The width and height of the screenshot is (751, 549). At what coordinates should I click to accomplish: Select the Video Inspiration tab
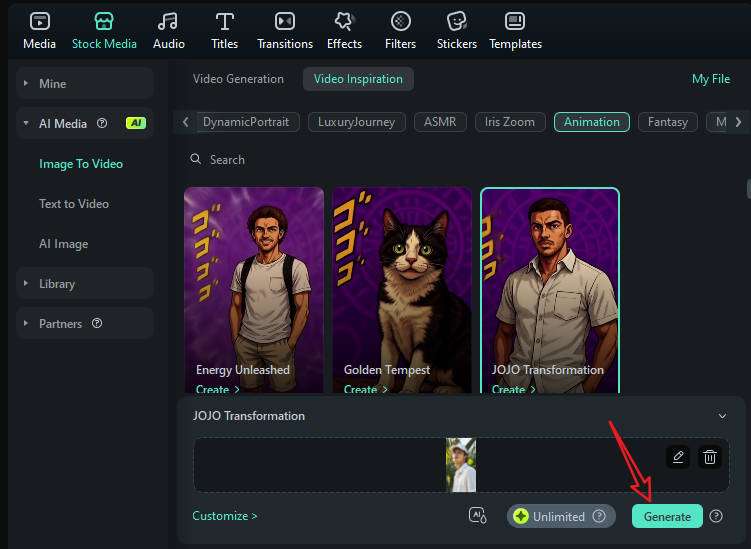click(358, 79)
